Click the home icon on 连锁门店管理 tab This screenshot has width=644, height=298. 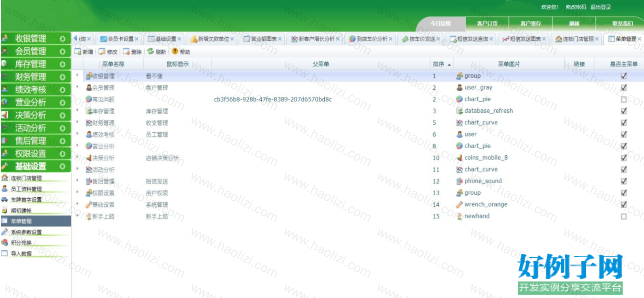point(559,39)
